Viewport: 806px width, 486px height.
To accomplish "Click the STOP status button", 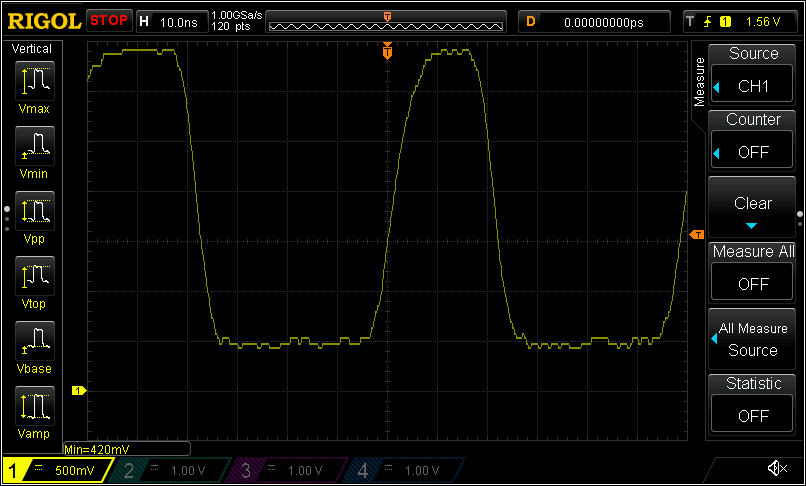I will click(x=109, y=20).
